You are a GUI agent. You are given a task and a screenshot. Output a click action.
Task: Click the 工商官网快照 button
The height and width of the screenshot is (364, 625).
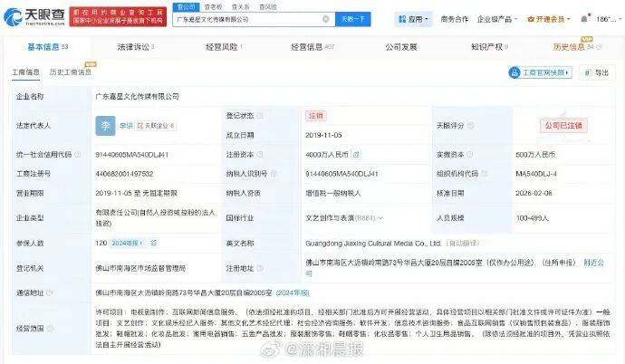click(x=540, y=72)
